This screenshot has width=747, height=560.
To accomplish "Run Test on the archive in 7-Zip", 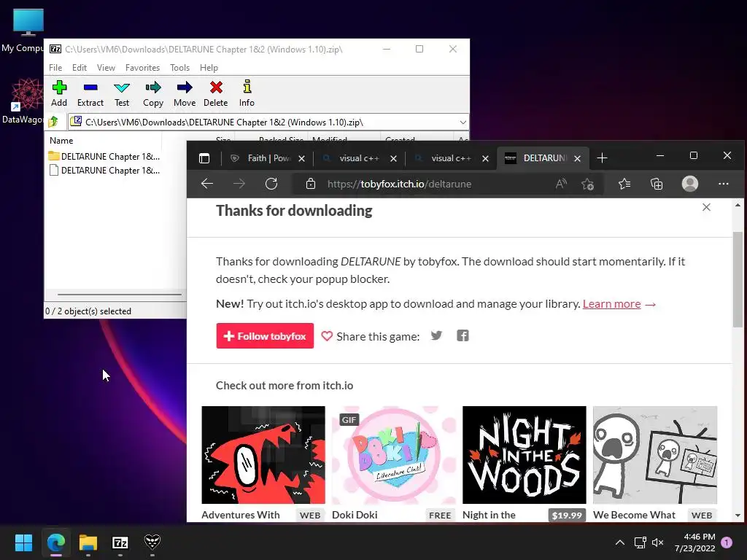I will click(122, 94).
